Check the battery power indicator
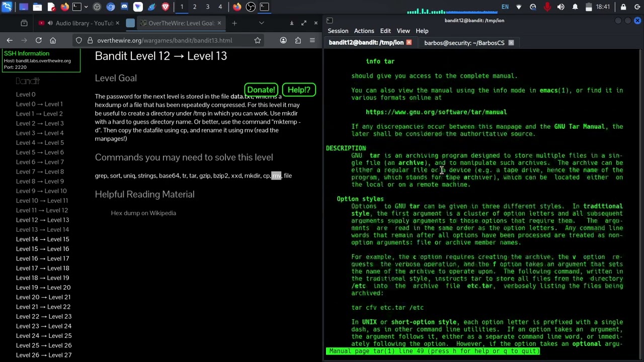 click(x=588, y=7)
